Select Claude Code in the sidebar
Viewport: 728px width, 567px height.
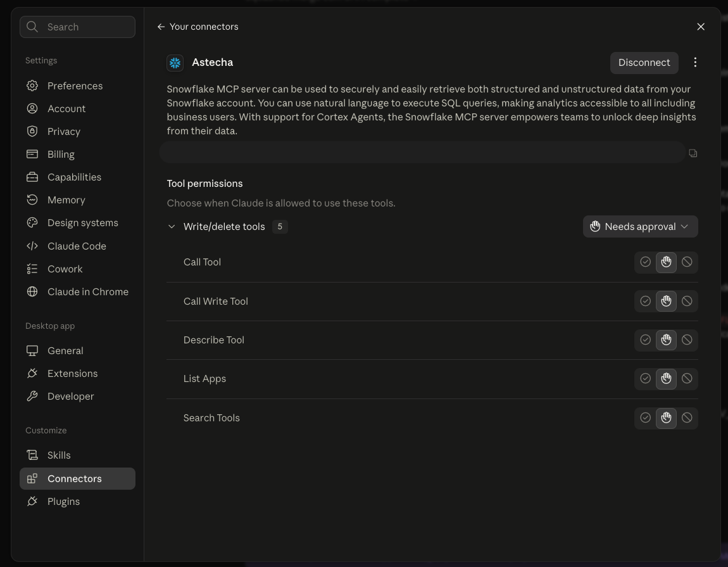(x=77, y=246)
